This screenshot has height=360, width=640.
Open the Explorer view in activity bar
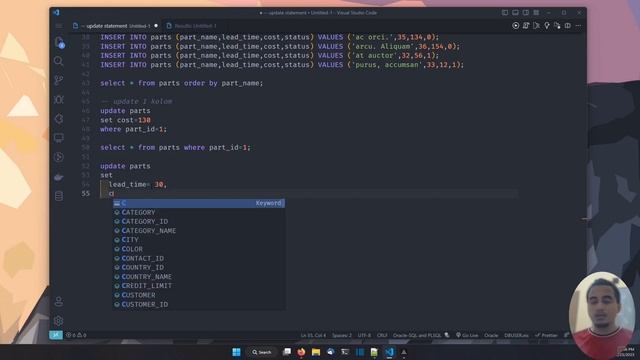pyautogui.click(x=59, y=42)
